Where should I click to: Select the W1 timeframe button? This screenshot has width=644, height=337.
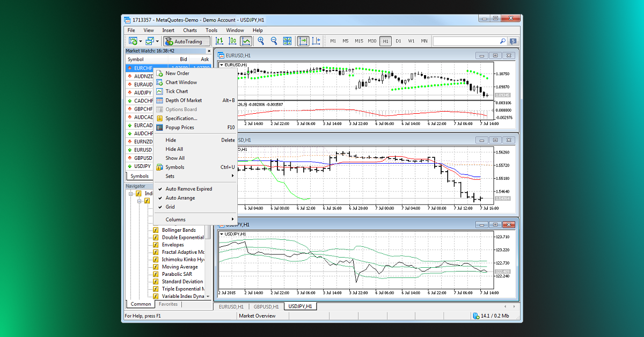click(411, 41)
